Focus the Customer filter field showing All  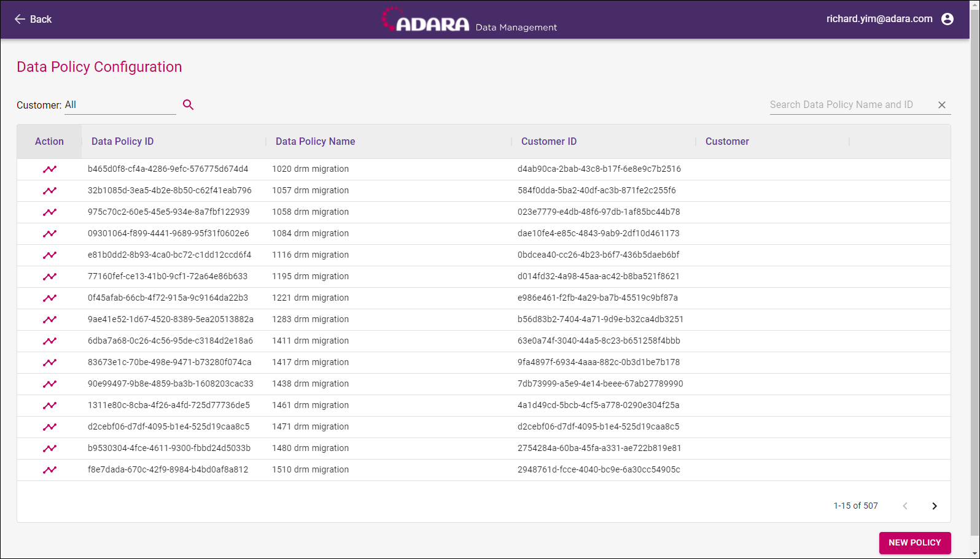[x=120, y=105]
